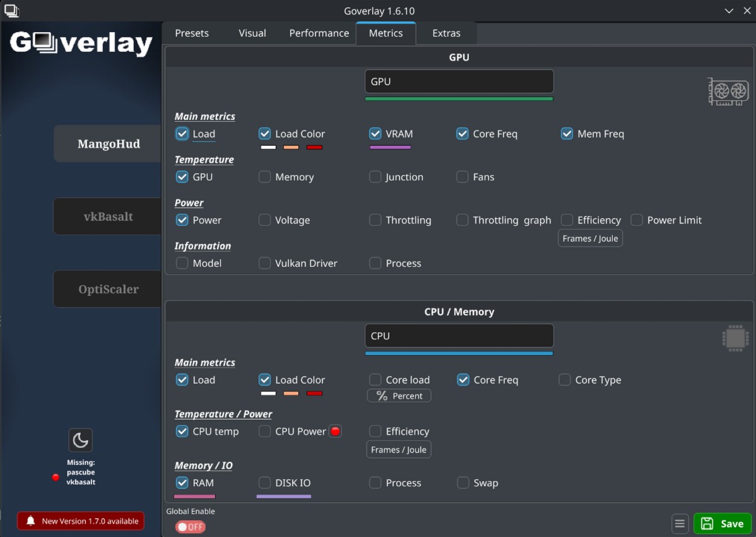The height and width of the screenshot is (537, 756).
Task: Click the red dot next to CPU Power
Action: (336, 431)
